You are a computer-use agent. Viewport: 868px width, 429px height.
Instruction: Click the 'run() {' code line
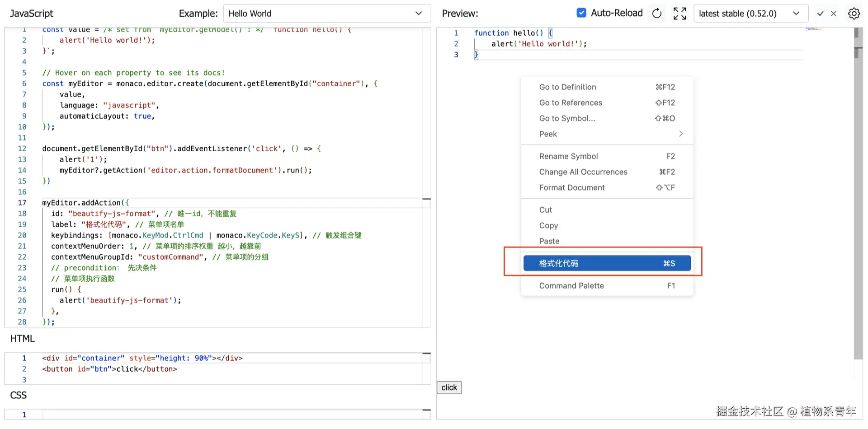(x=66, y=289)
